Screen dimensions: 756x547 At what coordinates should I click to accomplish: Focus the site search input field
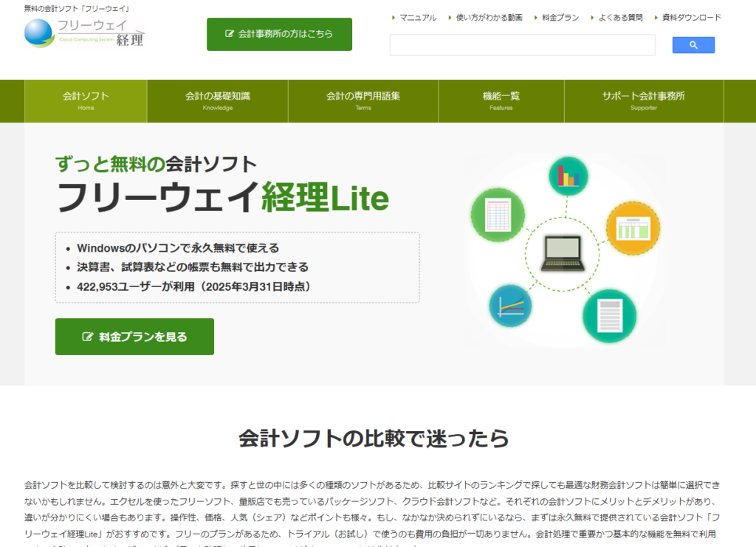click(x=522, y=45)
